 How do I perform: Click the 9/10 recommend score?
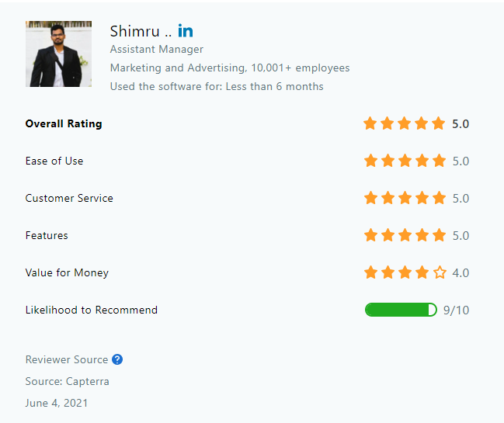(x=456, y=310)
